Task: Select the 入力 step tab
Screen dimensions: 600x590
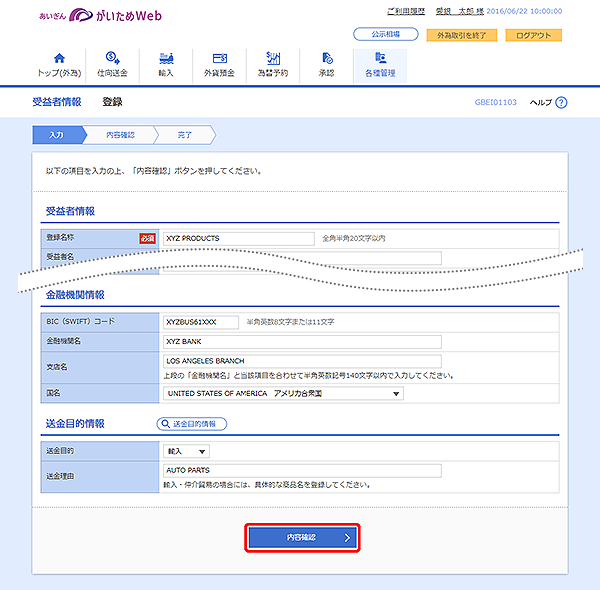Action: click(x=57, y=135)
